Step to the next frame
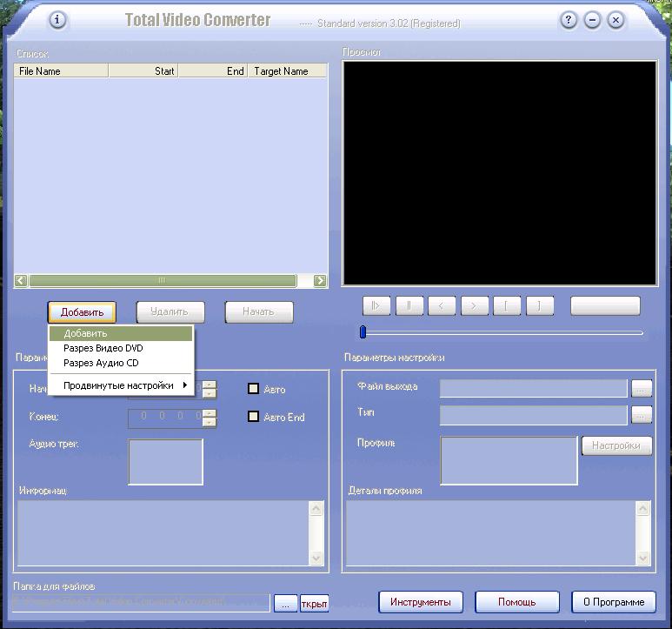Viewport: 672px width, 629px height. (x=475, y=305)
